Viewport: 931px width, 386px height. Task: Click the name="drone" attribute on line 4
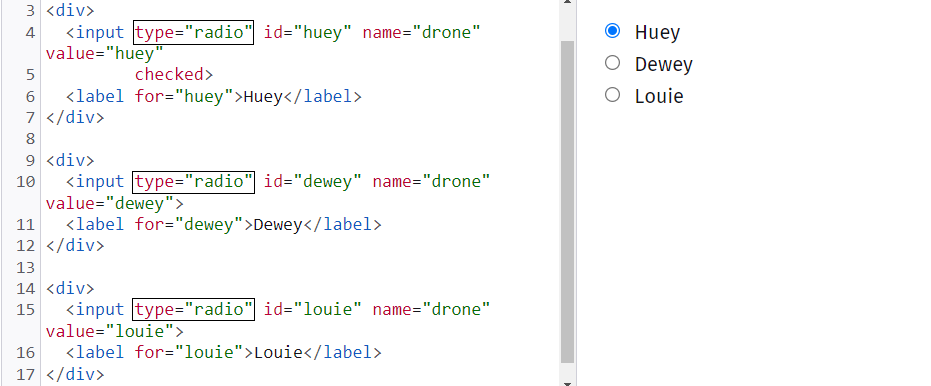(421, 32)
